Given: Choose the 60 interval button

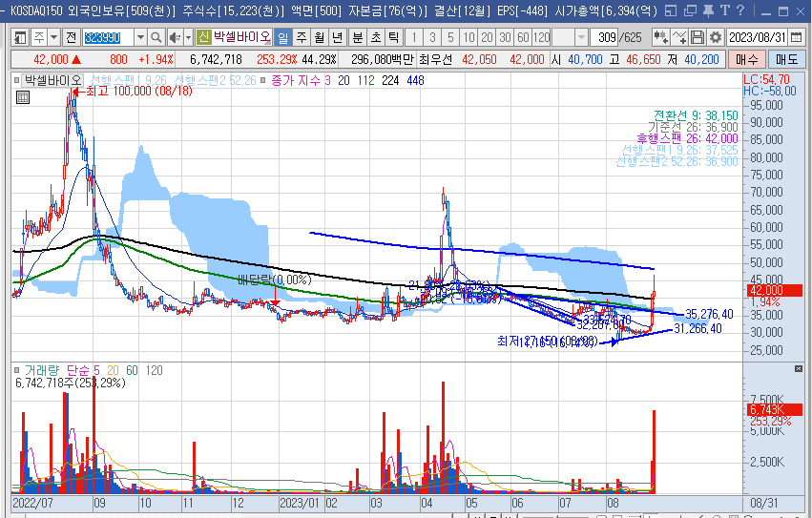Looking at the screenshot, I should [523, 37].
